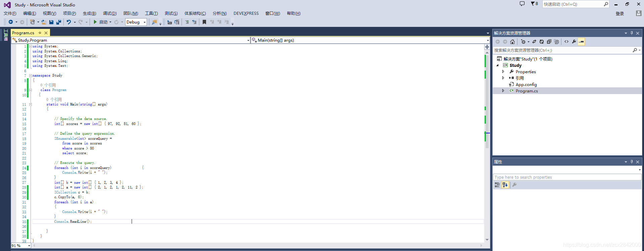Split the editor with the splitter handle
644x251 pixels.
coord(487,47)
